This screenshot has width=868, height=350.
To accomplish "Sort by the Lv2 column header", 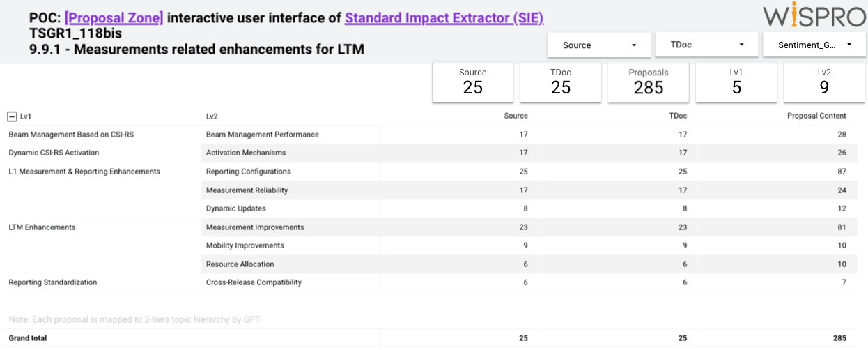I will click(x=212, y=116).
